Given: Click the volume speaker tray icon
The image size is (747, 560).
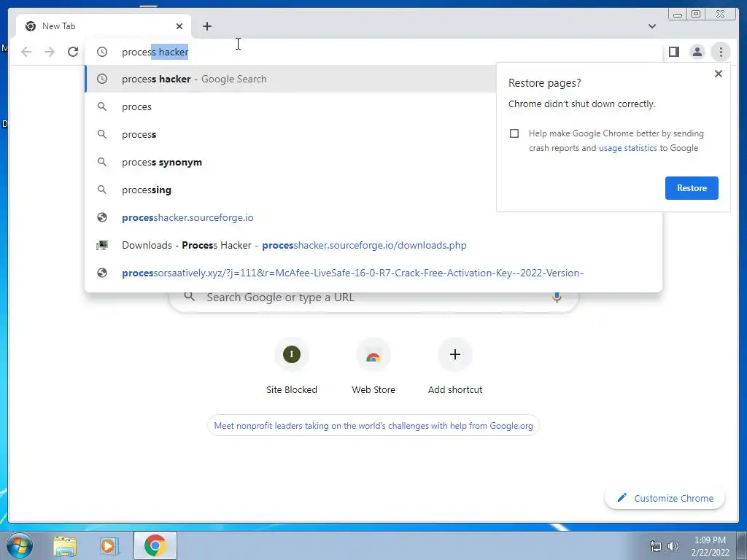Looking at the screenshot, I should [673, 546].
